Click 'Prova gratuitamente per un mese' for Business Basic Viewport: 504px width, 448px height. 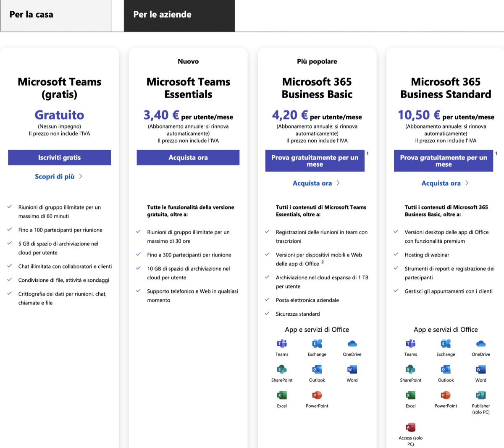315,160
